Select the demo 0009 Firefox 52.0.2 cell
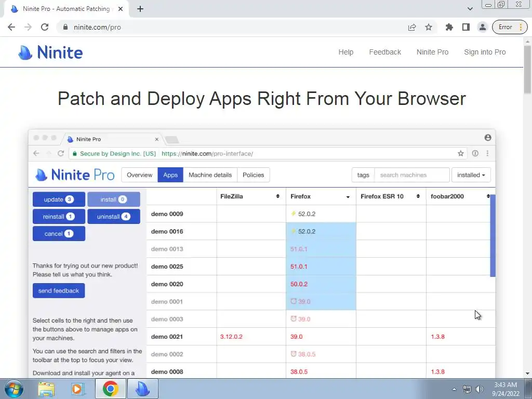The height and width of the screenshot is (399, 532). [x=321, y=214]
